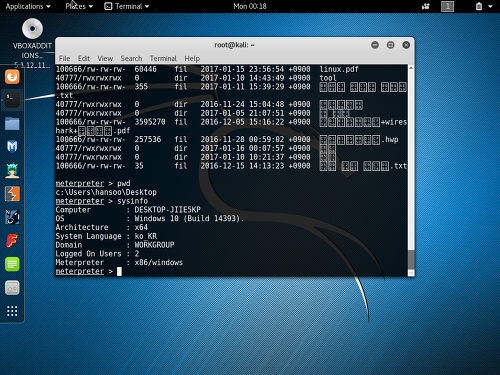Click the last meterpreter prompt line

pyautogui.click(x=89, y=271)
